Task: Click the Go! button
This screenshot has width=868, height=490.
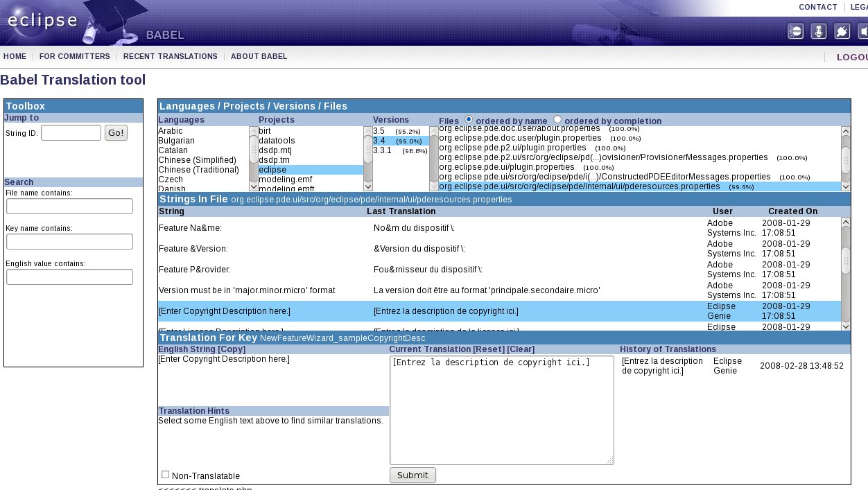Action: click(116, 132)
